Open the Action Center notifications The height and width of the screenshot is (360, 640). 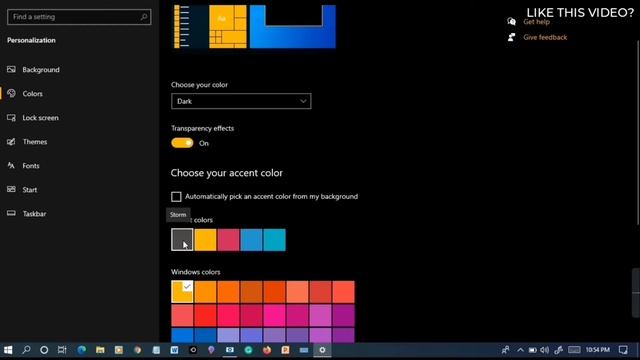pos(623,350)
